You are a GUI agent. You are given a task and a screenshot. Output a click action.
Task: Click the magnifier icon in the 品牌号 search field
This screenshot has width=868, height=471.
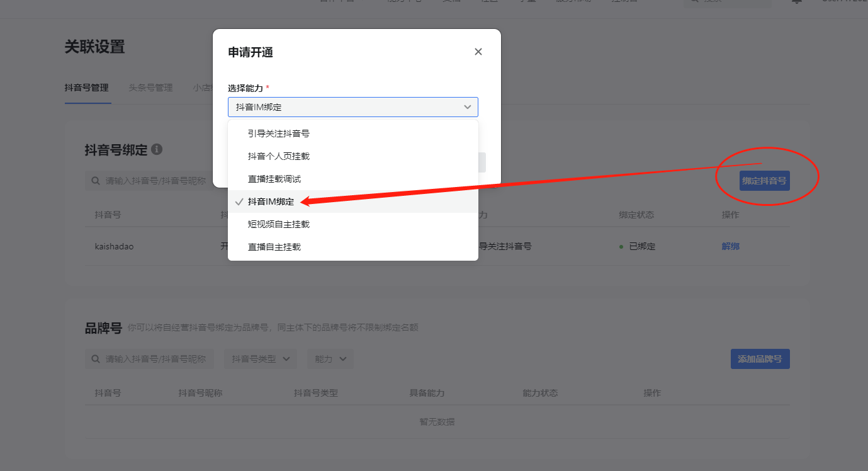coord(94,358)
